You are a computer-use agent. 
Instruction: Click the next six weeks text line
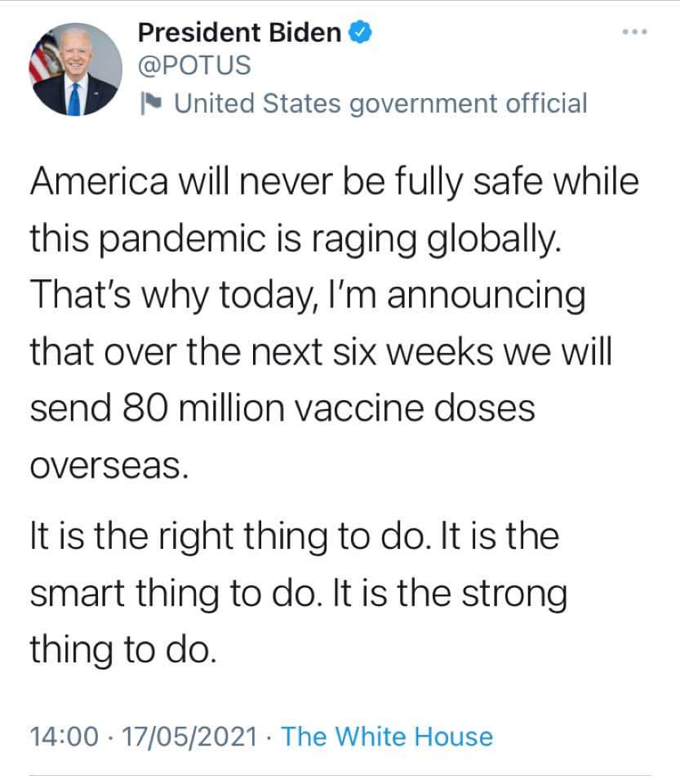(319, 352)
